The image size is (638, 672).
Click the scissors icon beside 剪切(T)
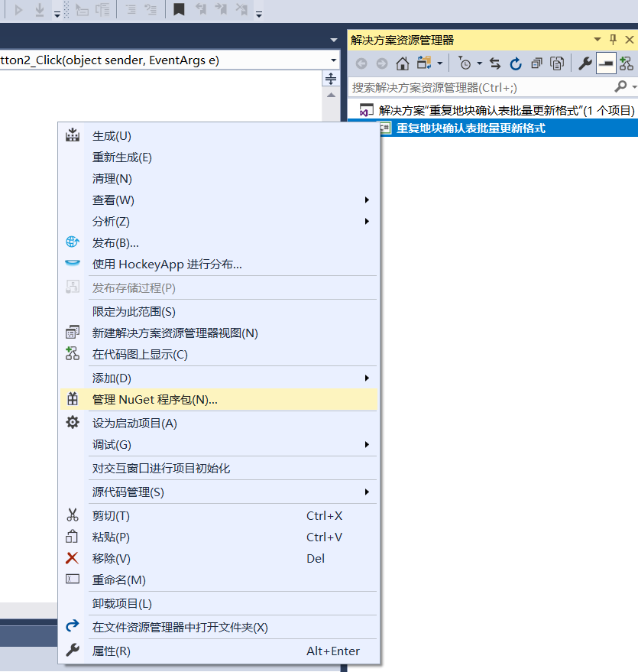73,515
